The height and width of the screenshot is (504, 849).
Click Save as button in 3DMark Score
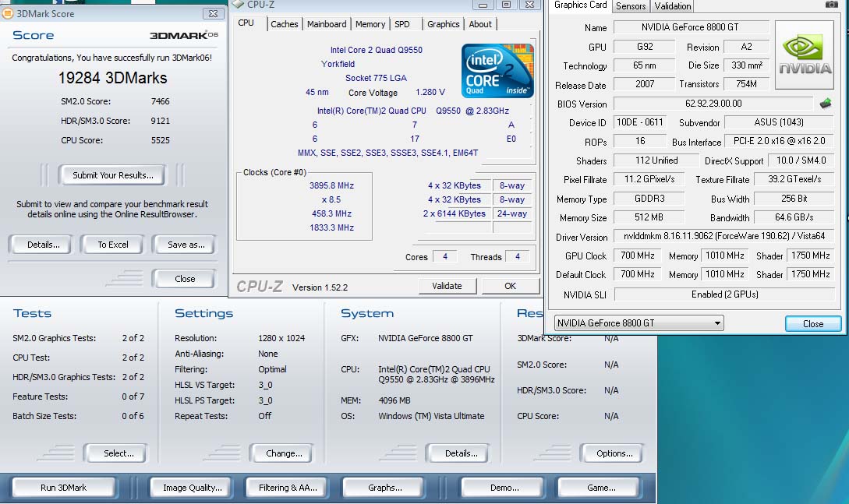pyautogui.click(x=186, y=245)
